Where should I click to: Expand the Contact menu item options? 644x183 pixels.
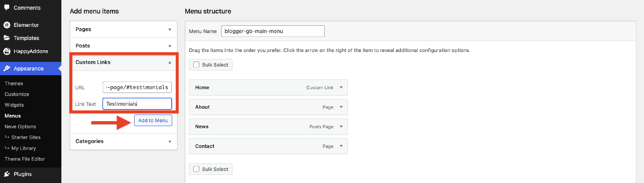coord(341,146)
